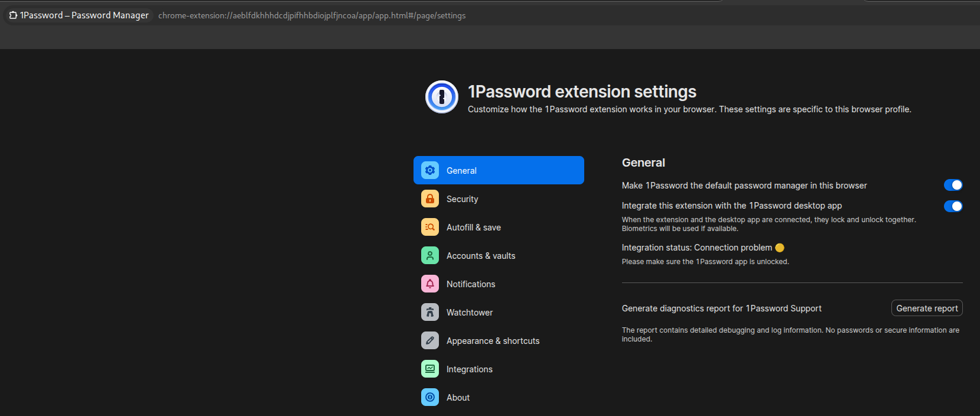Viewport: 980px width, 416px height.
Task: Click the 'General' heading in right panel
Action: pyautogui.click(x=643, y=162)
